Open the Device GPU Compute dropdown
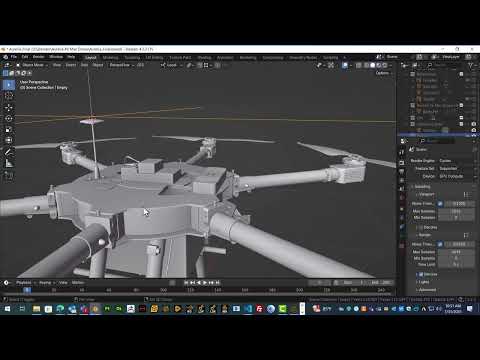480x360 pixels. tap(455, 176)
